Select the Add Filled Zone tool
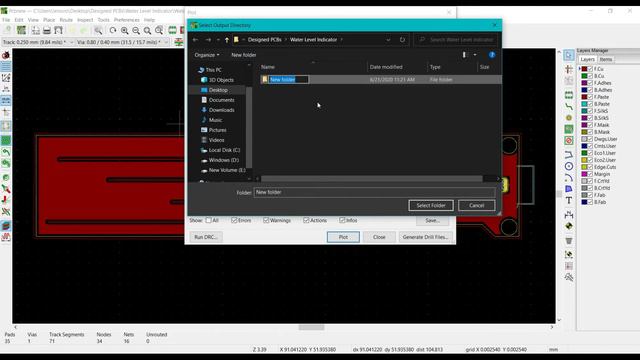 coord(569,129)
